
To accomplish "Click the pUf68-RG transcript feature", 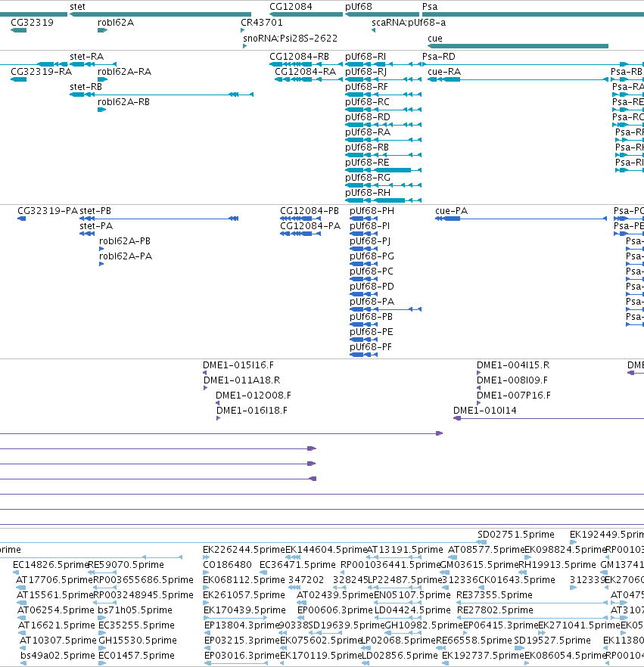I will pos(383,185).
